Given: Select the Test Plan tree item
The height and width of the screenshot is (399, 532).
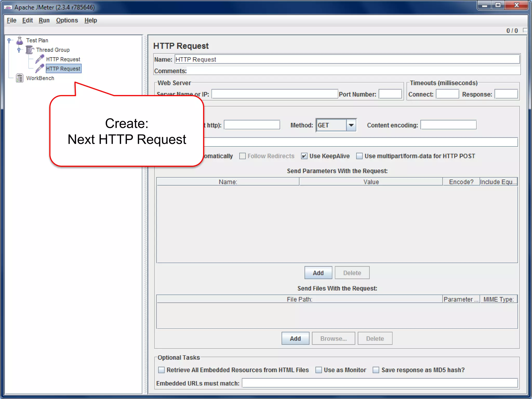Looking at the screenshot, I should (37, 40).
